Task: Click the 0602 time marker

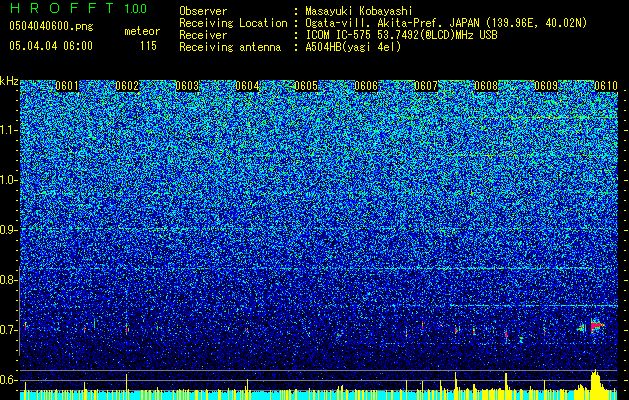Action: [x=127, y=86]
